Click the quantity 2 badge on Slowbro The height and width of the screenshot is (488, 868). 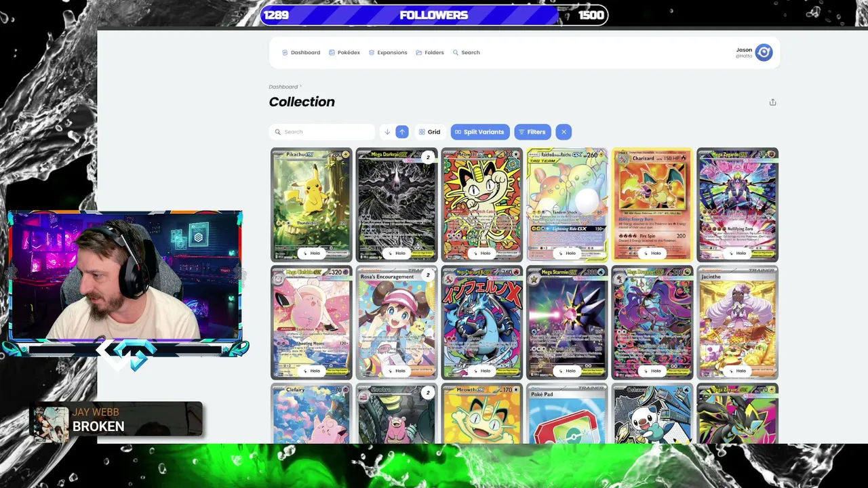(x=428, y=392)
